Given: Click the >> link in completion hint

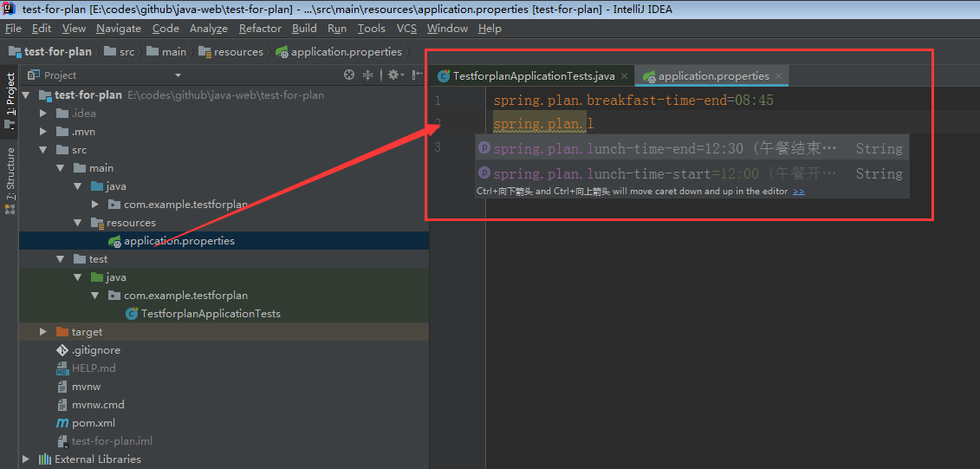Looking at the screenshot, I should click(x=799, y=192).
